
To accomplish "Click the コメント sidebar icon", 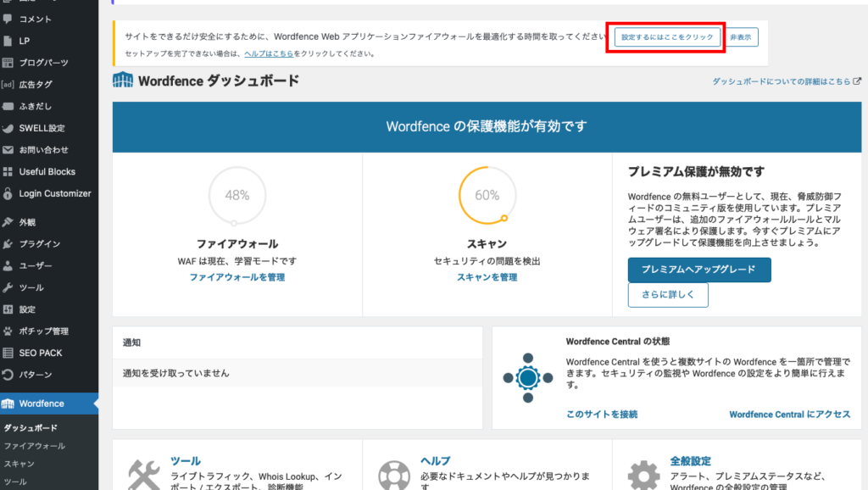I will [x=8, y=19].
